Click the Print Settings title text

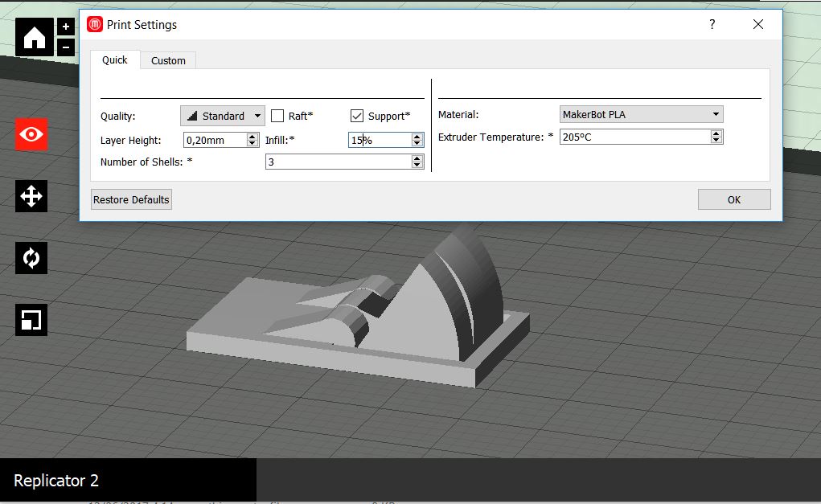click(x=142, y=25)
